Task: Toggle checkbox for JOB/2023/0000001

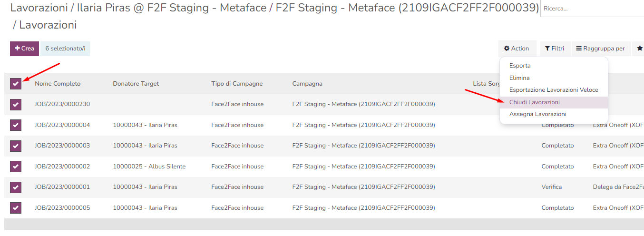Action: point(16,187)
